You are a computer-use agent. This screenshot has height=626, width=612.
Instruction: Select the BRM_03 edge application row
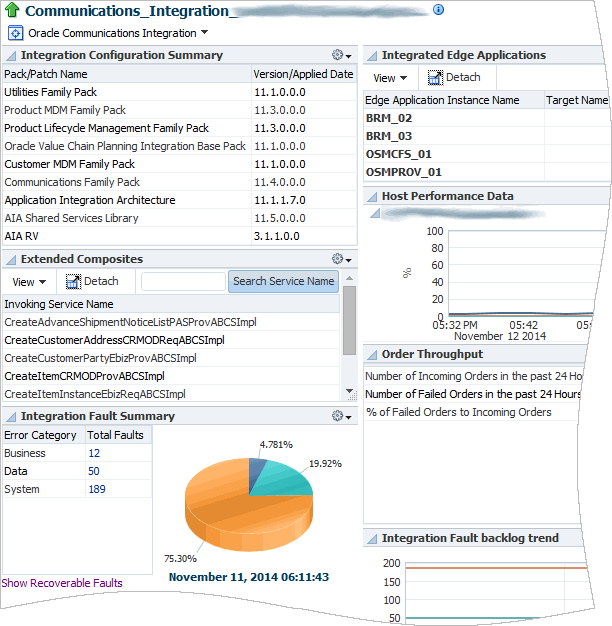tap(487, 136)
